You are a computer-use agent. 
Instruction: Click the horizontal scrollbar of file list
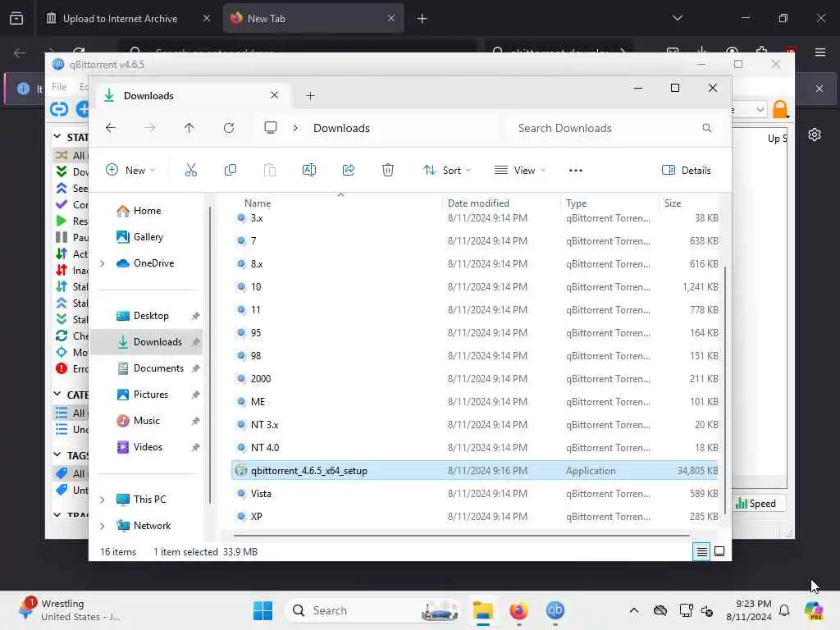tap(462, 535)
